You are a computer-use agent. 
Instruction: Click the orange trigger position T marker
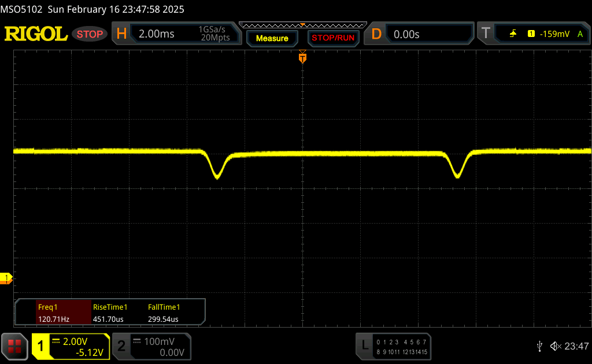point(302,57)
